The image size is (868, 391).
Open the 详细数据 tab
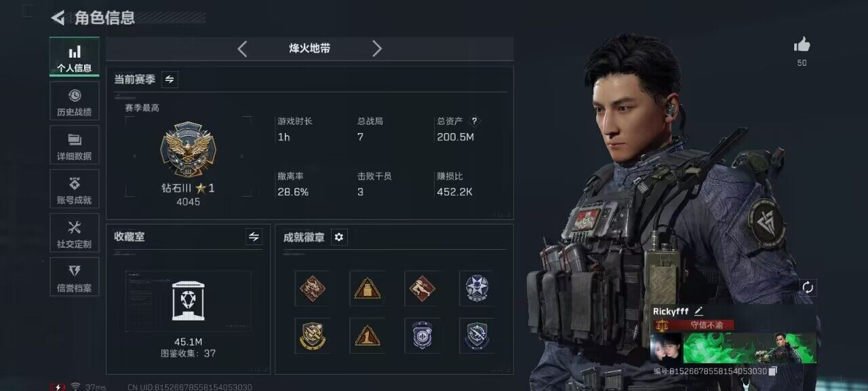point(75,145)
